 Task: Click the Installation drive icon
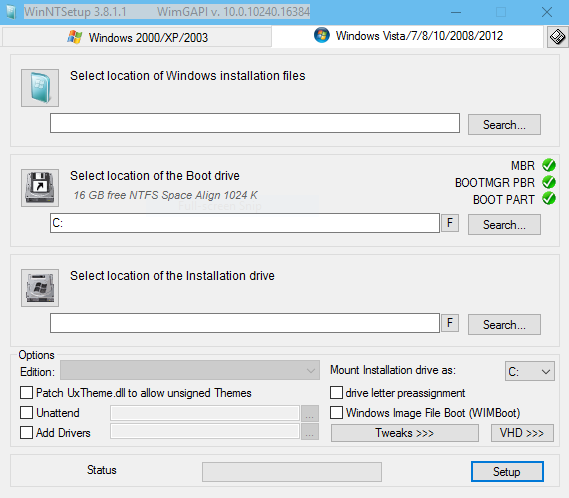[x=40, y=287]
